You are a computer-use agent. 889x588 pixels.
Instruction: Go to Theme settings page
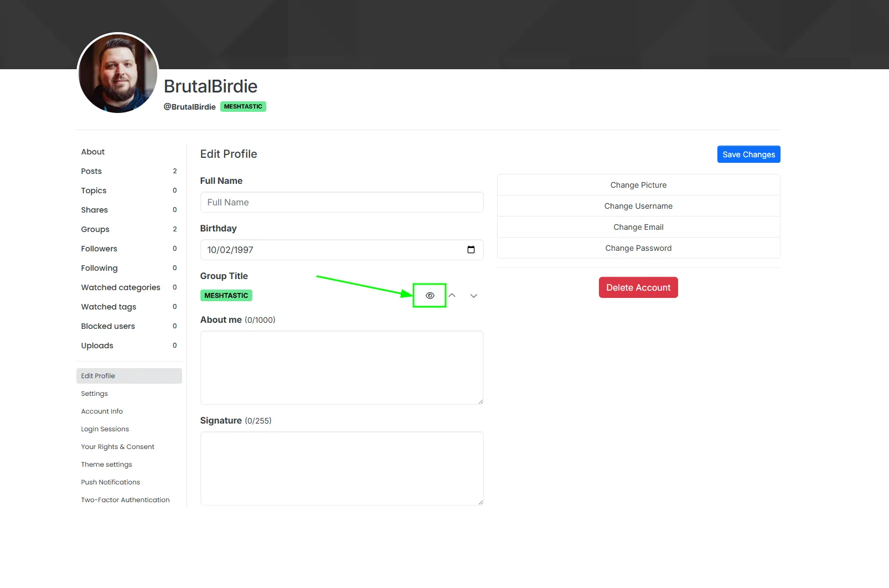pos(106,465)
